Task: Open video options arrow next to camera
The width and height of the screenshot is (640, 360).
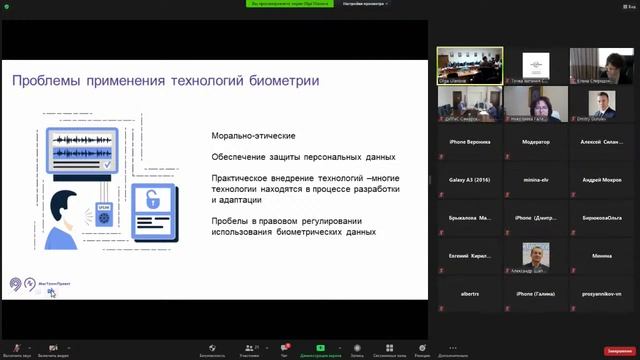Action: coord(69,348)
